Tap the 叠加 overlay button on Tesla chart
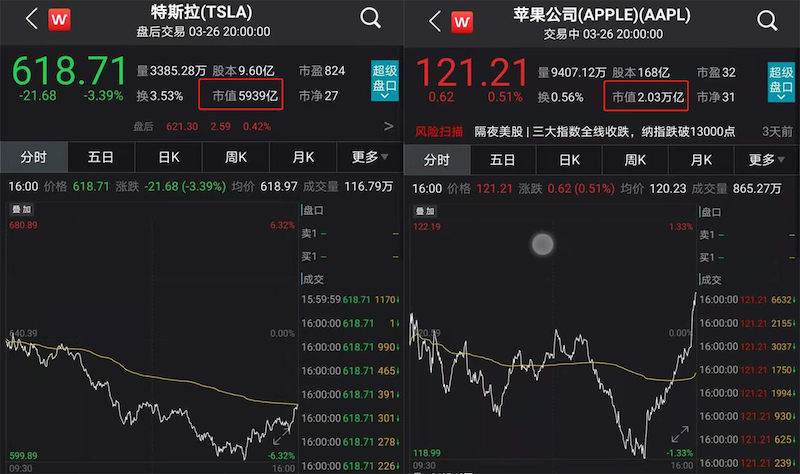The width and height of the screenshot is (800, 474). pyautogui.click(x=21, y=209)
